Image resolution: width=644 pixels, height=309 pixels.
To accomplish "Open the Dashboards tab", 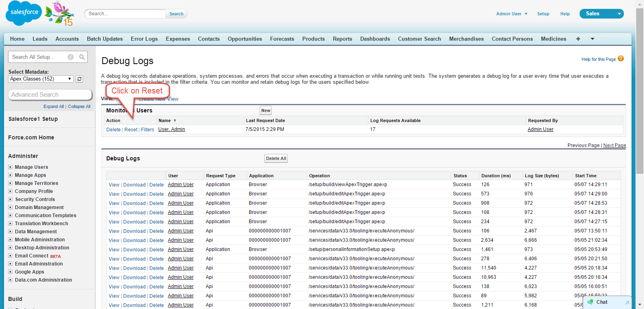I will point(375,39).
